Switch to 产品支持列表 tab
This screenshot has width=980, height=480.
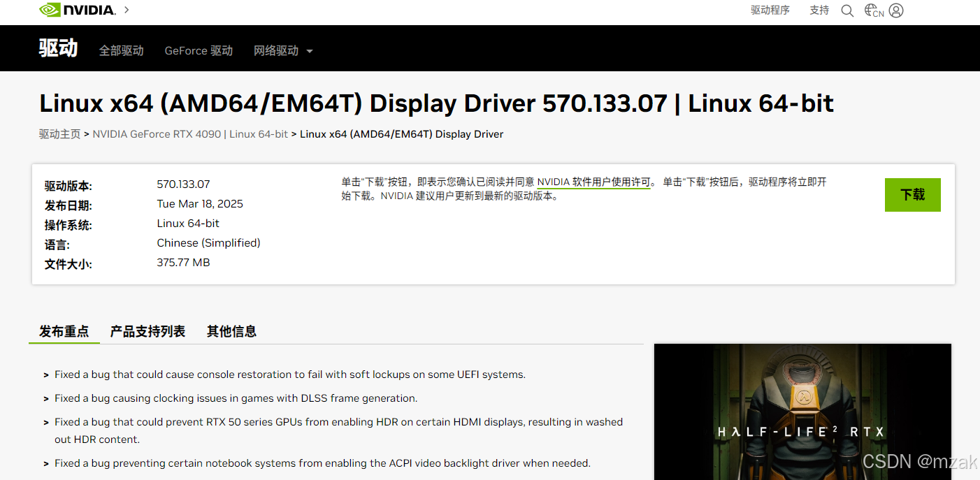(147, 331)
